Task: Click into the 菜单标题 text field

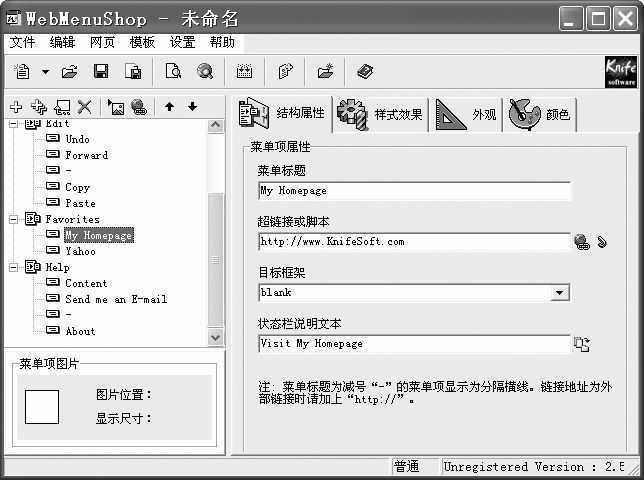Action: tap(414, 191)
